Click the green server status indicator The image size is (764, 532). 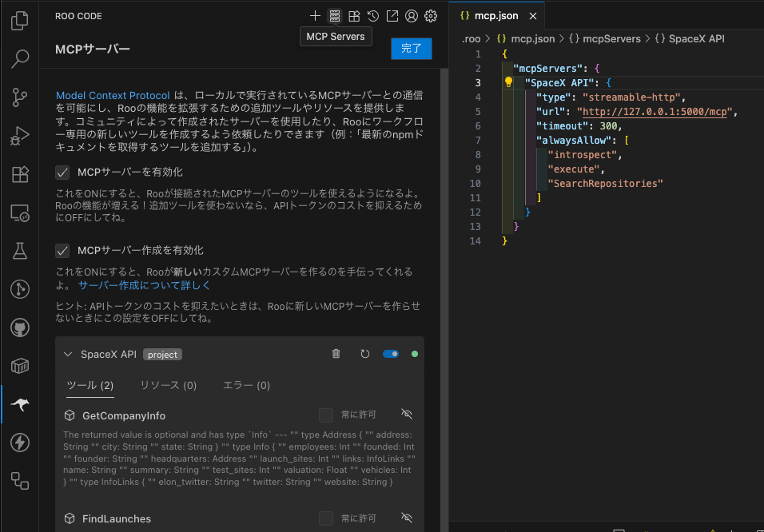tap(415, 354)
